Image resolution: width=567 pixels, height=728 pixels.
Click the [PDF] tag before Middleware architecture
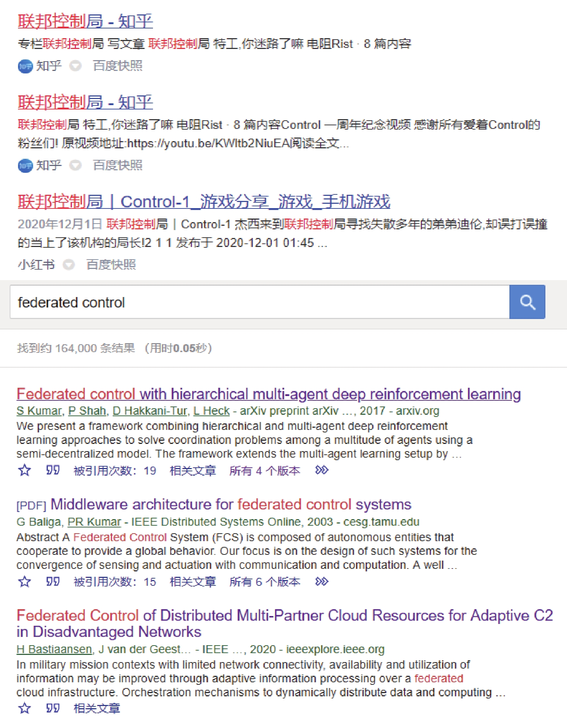pos(31,505)
